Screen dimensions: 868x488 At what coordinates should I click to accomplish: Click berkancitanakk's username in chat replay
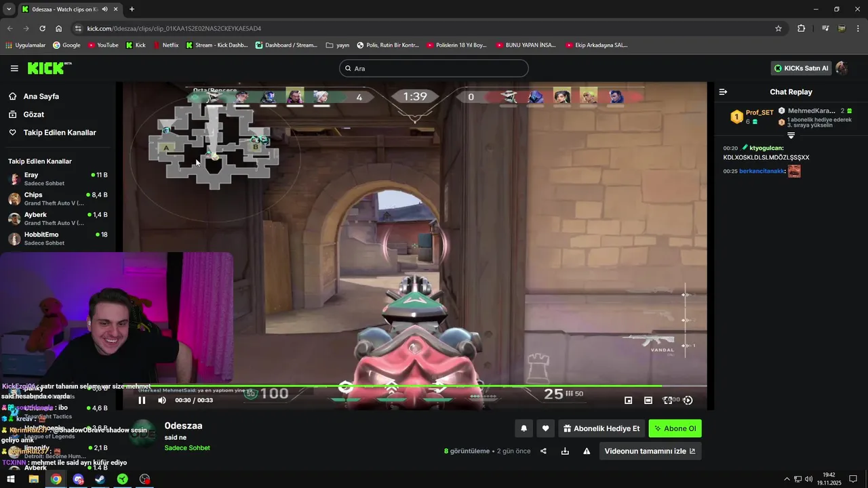click(762, 171)
